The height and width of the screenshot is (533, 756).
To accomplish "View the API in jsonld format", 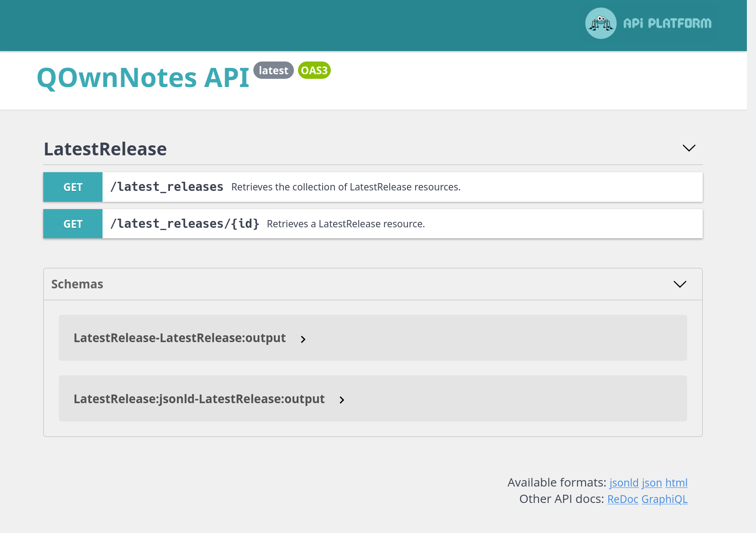I will (x=624, y=482).
